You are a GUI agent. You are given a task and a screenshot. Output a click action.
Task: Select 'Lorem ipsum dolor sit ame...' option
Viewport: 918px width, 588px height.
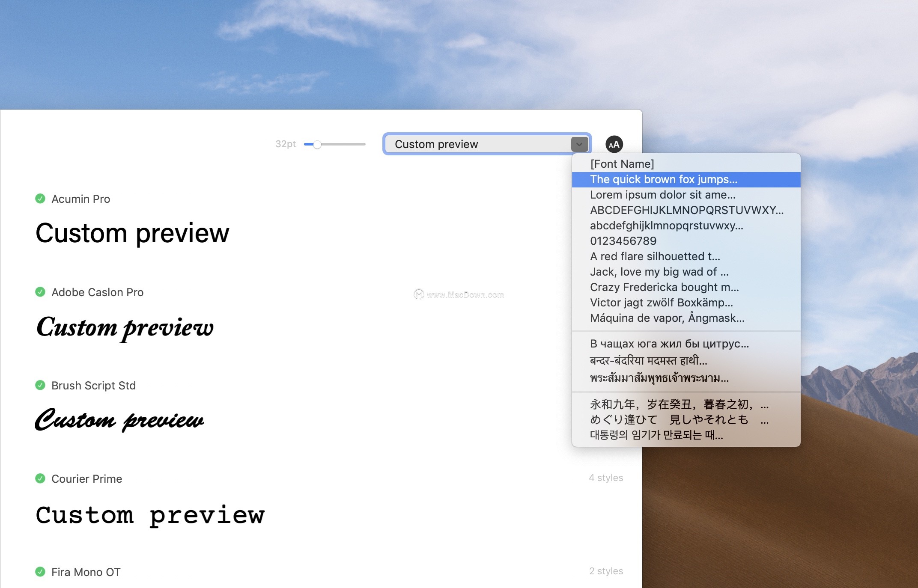pyautogui.click(x=686, y=195)
